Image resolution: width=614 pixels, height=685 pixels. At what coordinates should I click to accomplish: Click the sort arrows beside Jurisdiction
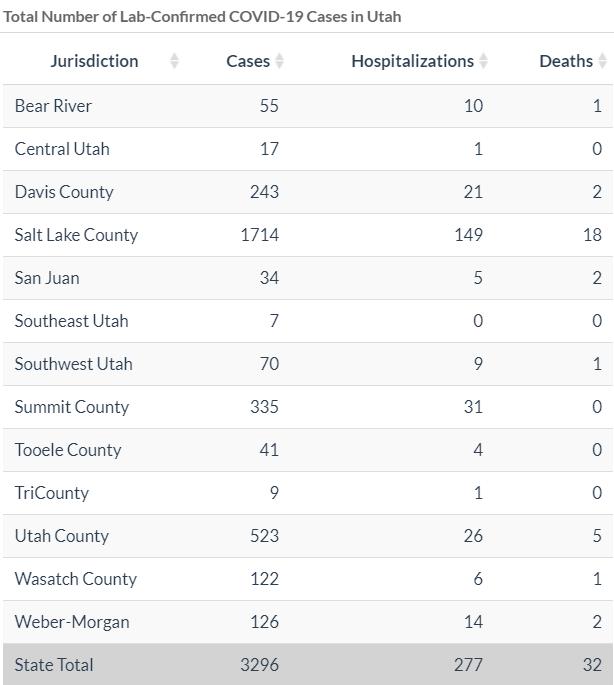click(174, 61)
